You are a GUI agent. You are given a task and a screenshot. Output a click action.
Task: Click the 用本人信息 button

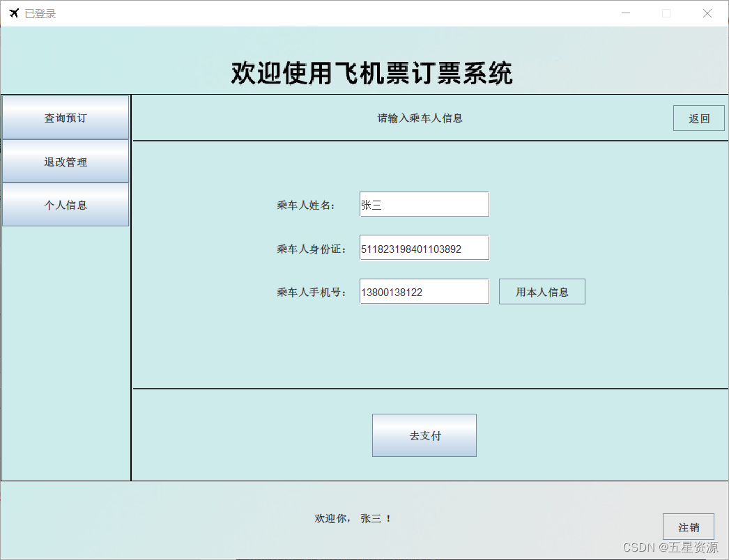[542, 291]
